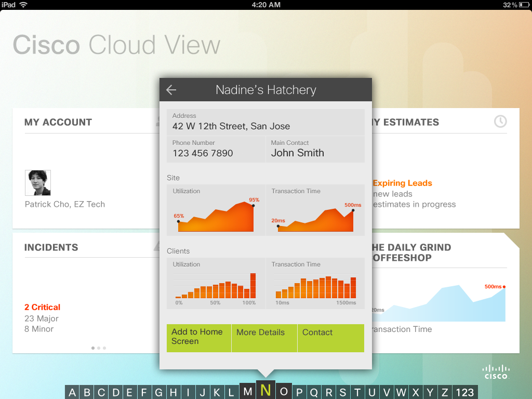
Task: Select letter I in alphabet bar
Action: pos(188,393)
